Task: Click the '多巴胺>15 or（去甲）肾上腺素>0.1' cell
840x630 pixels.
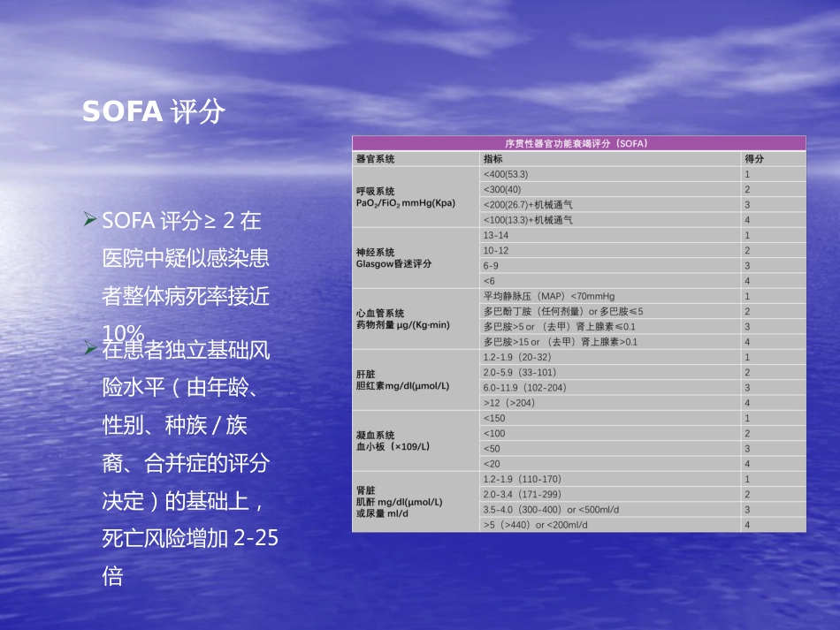Action: (x=609, y=342)
